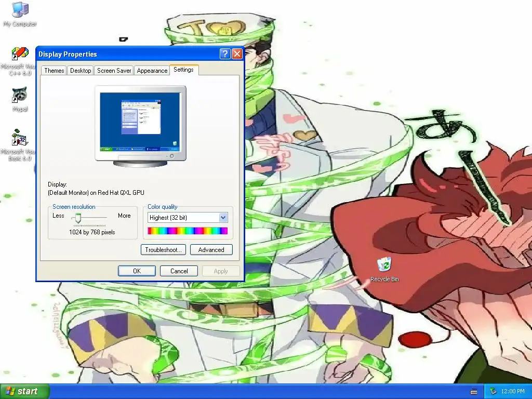Viewport: 532px width, 399px height.
Task: Switch to the Desktop tab
Action: [x=81, y=71]
